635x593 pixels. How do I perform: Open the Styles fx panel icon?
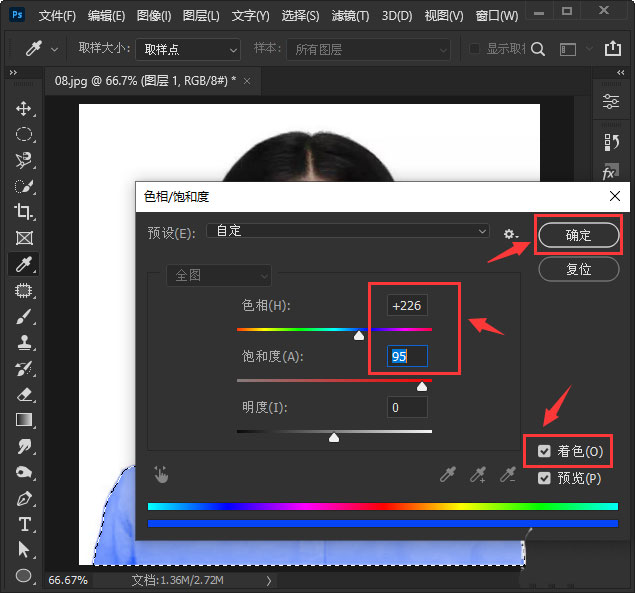pyautogui.click(x=609, y=172)
